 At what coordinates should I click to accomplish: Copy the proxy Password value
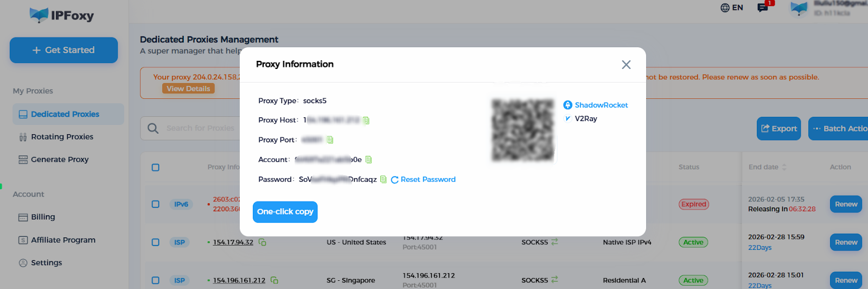pos(384,180)
